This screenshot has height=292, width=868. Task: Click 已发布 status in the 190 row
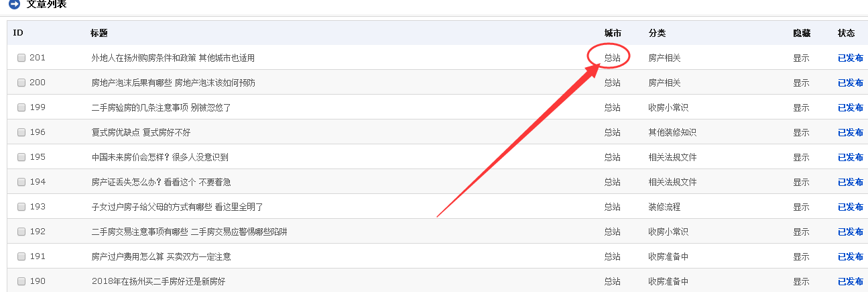pos(851,281)
